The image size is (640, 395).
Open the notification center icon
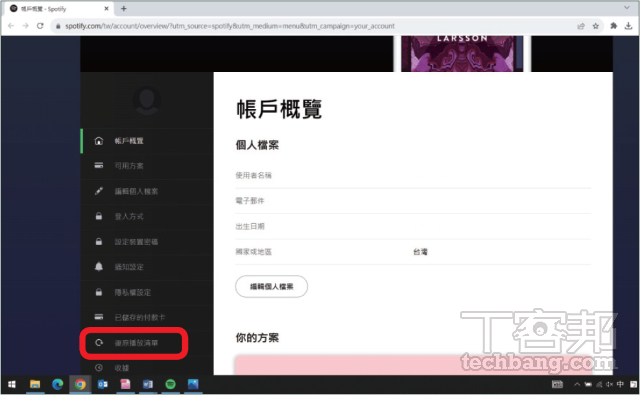coord(633,384)
